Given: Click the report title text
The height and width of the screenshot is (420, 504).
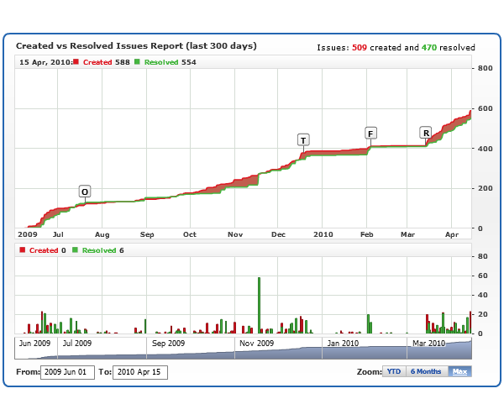Looking at the screenshot, I should click(136, 45).
